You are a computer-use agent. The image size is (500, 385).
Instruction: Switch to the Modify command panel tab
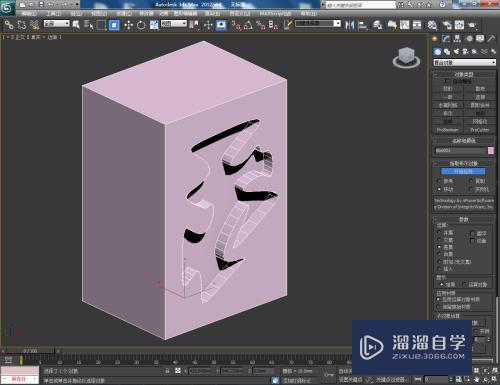[x=446, y=39]
